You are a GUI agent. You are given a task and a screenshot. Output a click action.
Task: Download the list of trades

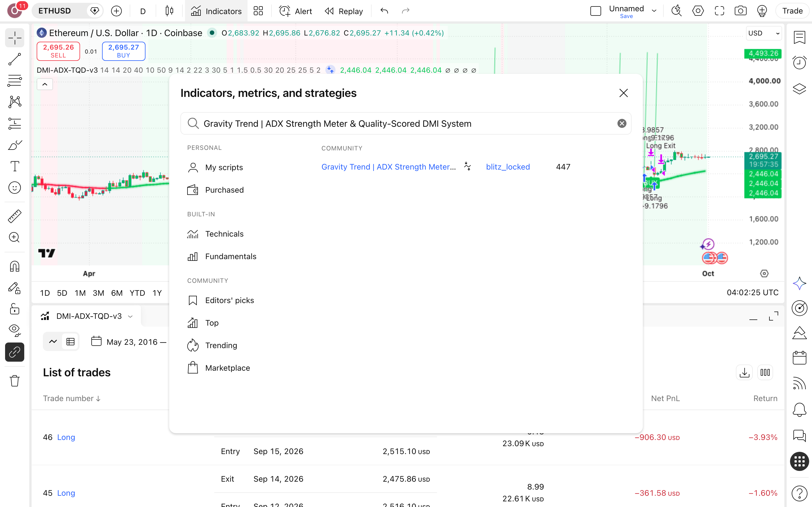pyautogui.click(x=744, y=373)
